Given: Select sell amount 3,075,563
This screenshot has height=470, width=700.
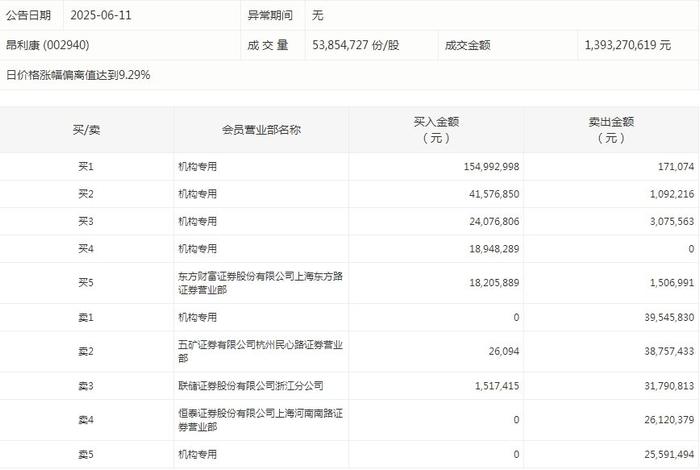Looking at the screenshot, I should tap(672, 221).
